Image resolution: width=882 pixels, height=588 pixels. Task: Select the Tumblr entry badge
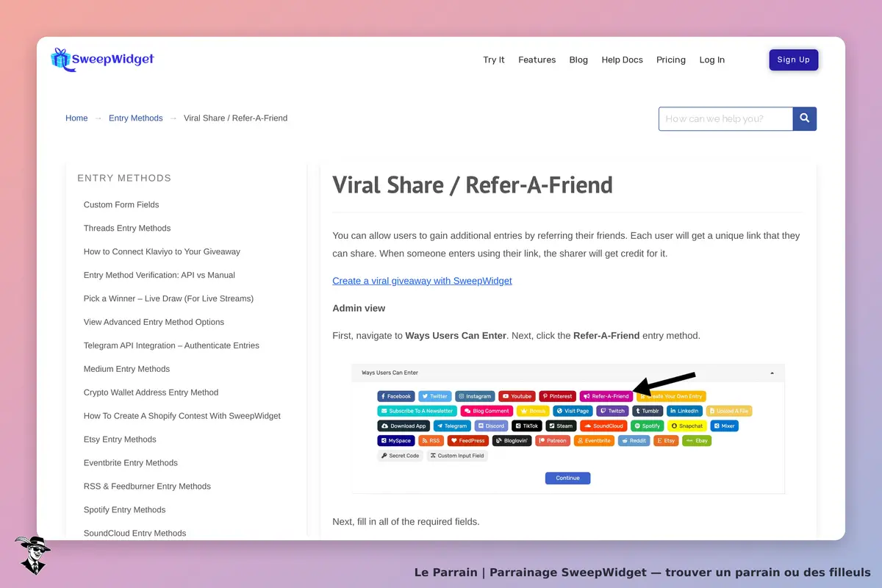648,411
